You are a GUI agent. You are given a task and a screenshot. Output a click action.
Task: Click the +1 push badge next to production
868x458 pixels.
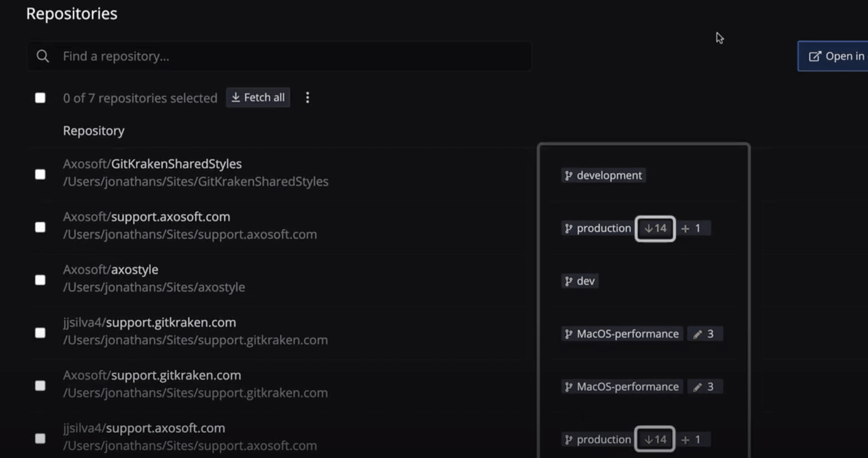[x=693, y=228]
